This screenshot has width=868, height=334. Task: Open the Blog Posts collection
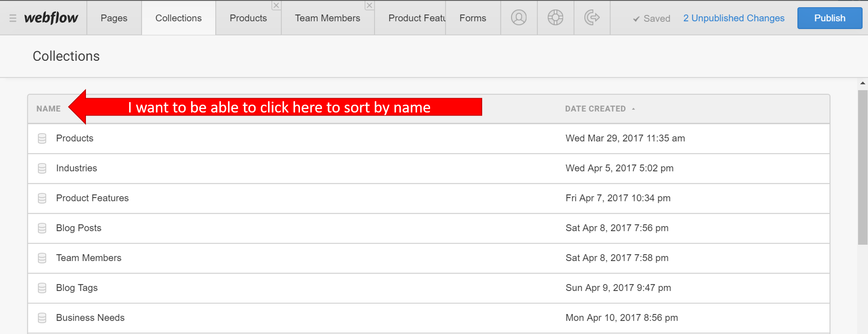429,228
